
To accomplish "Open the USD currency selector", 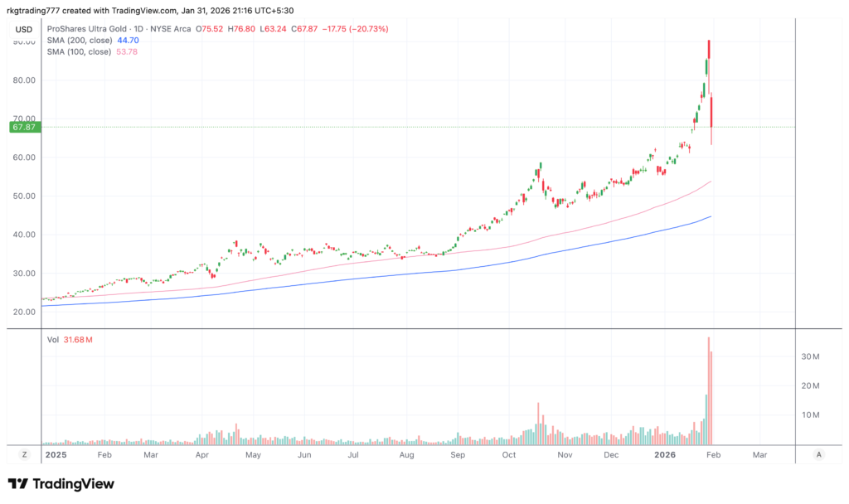I will pyautogui.click(x=24, y=29).
